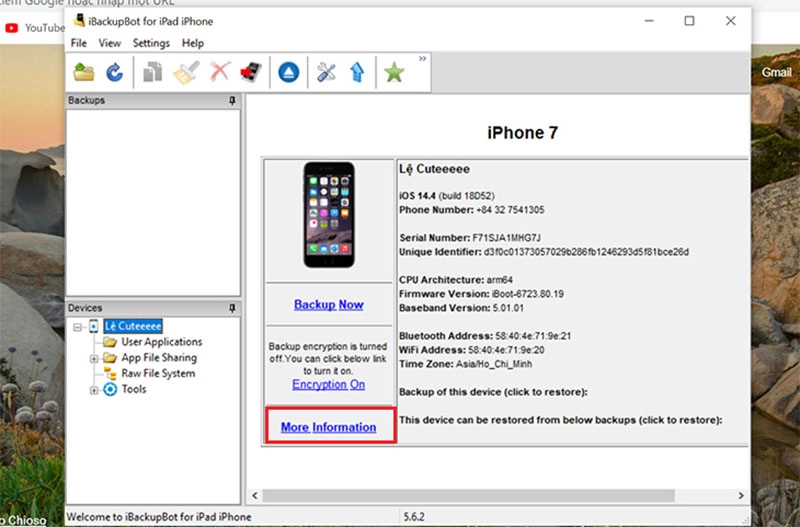
Task: Click the iPhone device image
Action: coord(329,215)
